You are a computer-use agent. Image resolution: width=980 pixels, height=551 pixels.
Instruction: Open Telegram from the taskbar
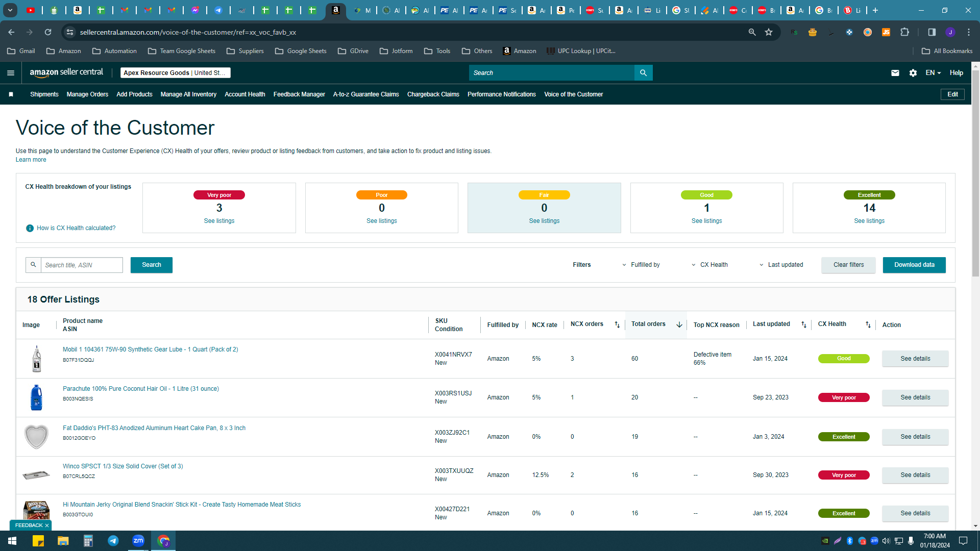113,541
